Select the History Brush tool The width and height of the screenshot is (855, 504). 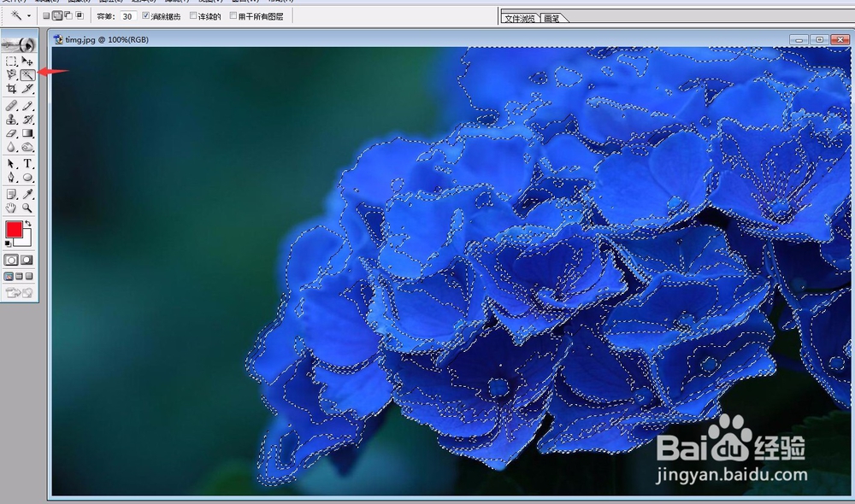click(x=27, y=120)
